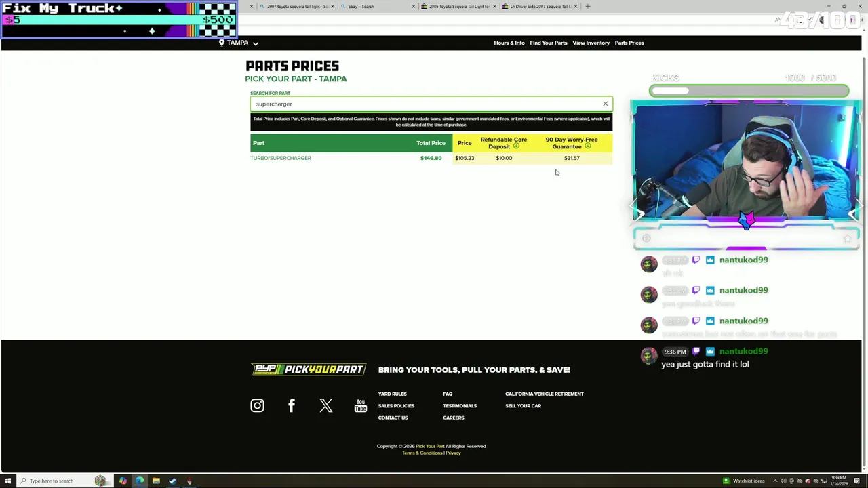Expand the Tampa location dropdown chevron
Image resolution: width=868 pixels, height=488 pixels.
(x=256, y=43)
